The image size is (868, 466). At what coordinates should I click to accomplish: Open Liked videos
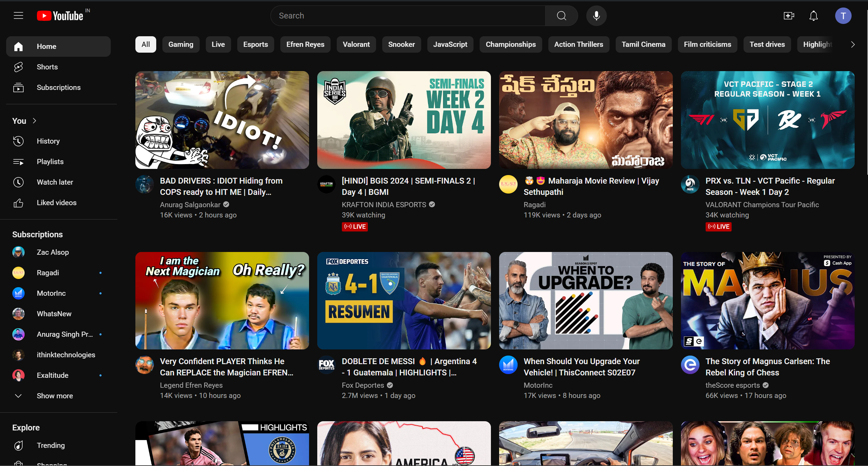(58, 203)
